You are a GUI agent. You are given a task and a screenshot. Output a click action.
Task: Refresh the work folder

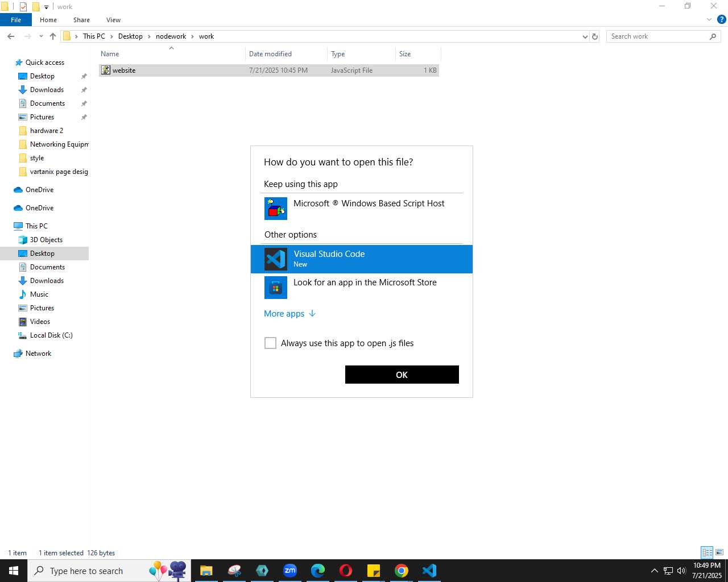pos(595,36)
